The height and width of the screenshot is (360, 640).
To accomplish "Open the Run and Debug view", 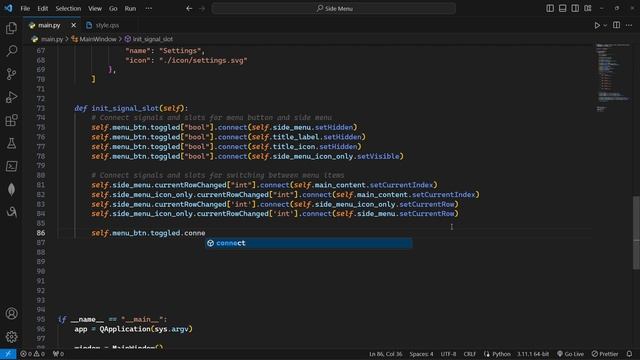I will click(x=11, y=97).
